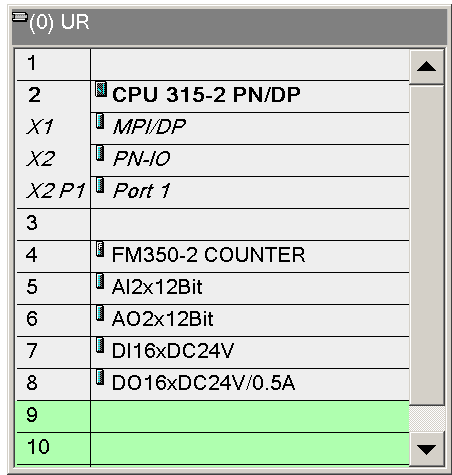The height and width of the screenshot is (475, 452).
Task: Click the DI16xDC24V module icon
Action: point(100,345)
